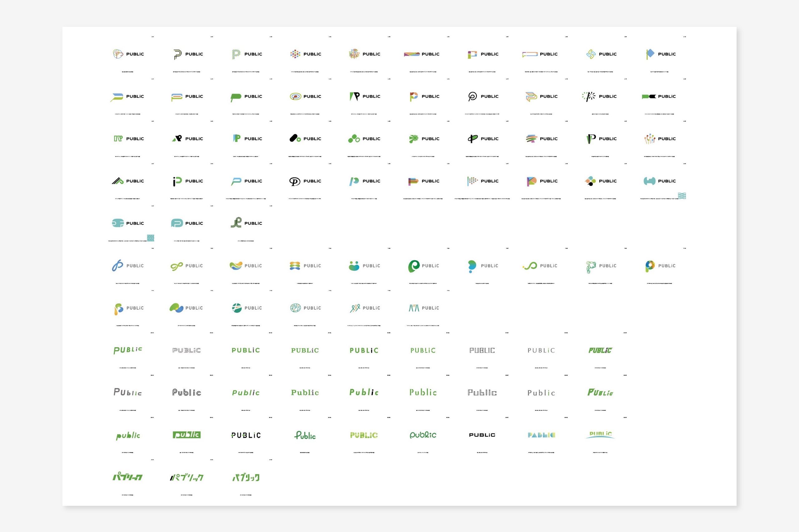Select the bold black wide PUBLIC wordmark
Screen dimensions: 799x532
(482, 435)
